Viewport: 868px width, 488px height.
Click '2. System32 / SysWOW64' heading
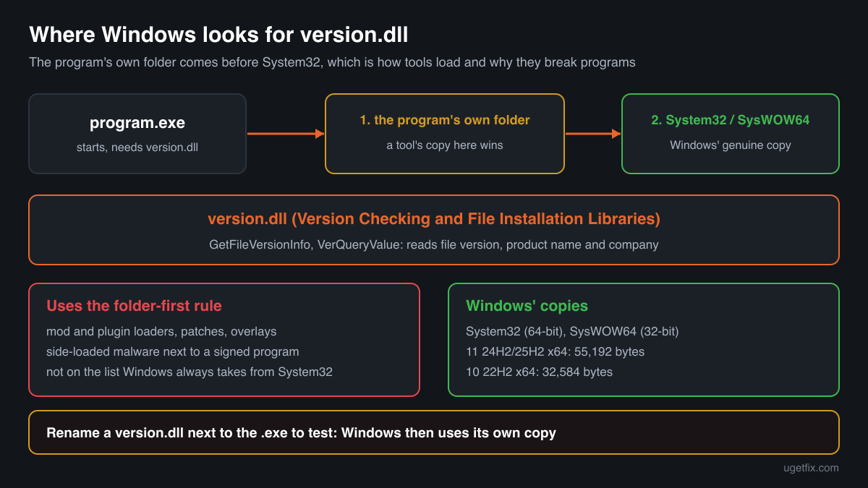point(731,120)
